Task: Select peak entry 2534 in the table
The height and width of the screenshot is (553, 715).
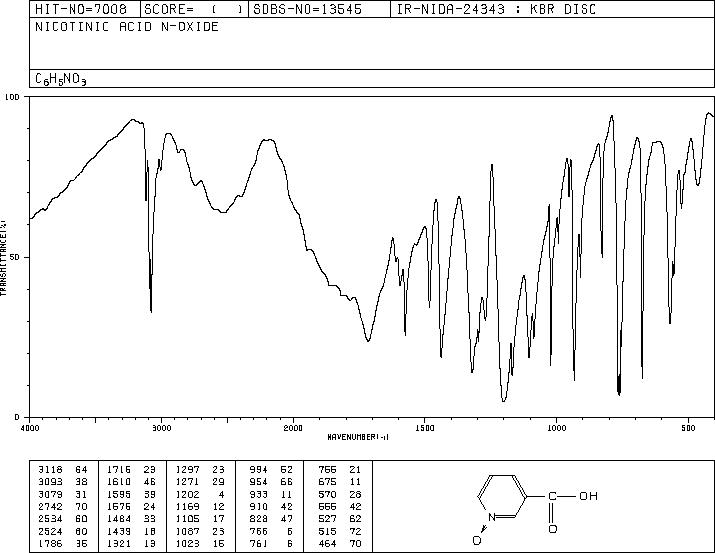Action: point(51,519)
